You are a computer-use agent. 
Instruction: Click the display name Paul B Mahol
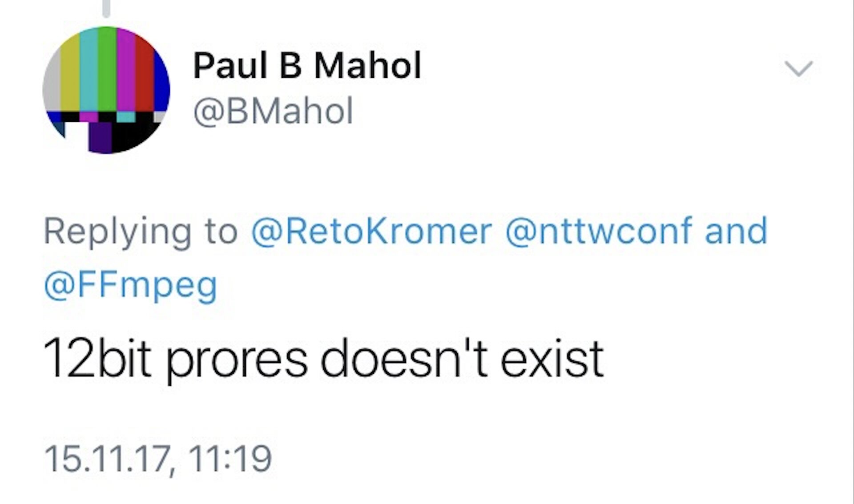(x=307, y=65)
